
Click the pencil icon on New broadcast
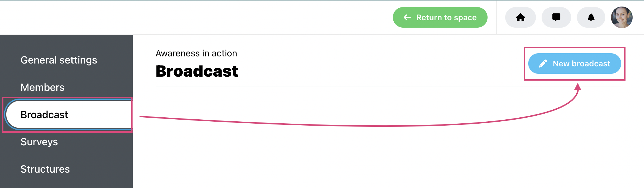pyautogui.click(x=543, y=64)
